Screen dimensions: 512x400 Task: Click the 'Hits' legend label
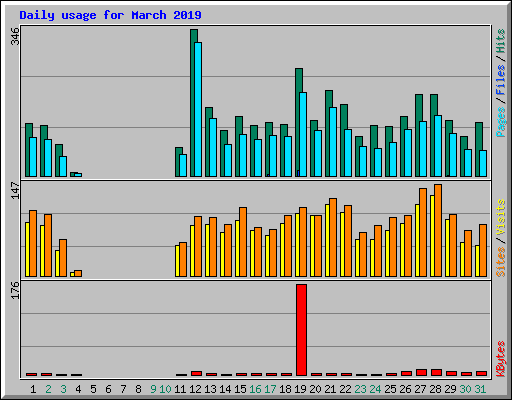click(x=500, y=41)
